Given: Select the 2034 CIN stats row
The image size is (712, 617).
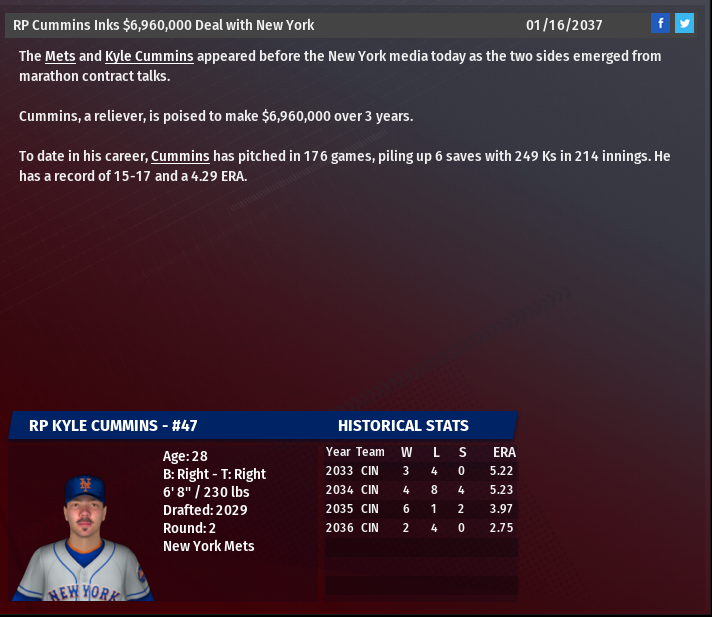Looking at the screenshot, I should click(x=420, y=490).
